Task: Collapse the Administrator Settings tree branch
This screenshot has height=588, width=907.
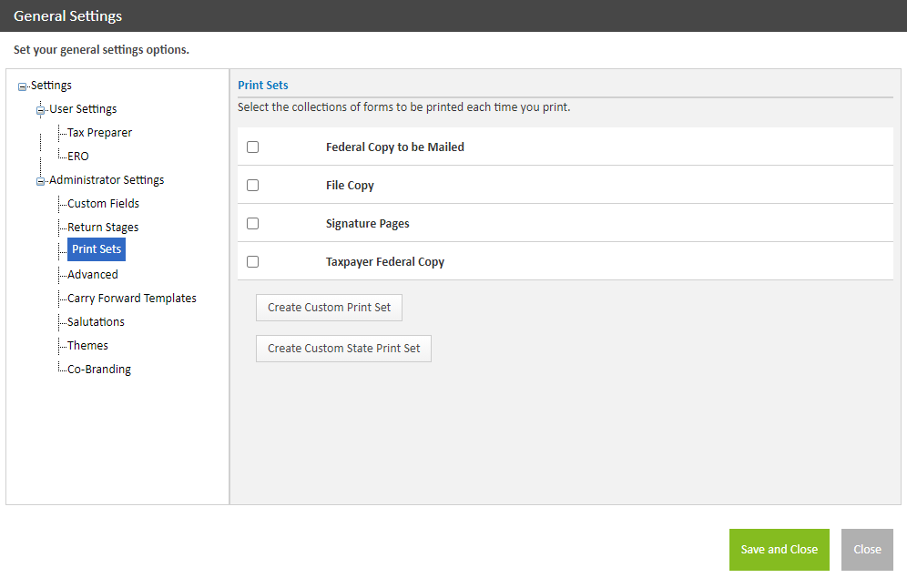Action: point(41,181)
